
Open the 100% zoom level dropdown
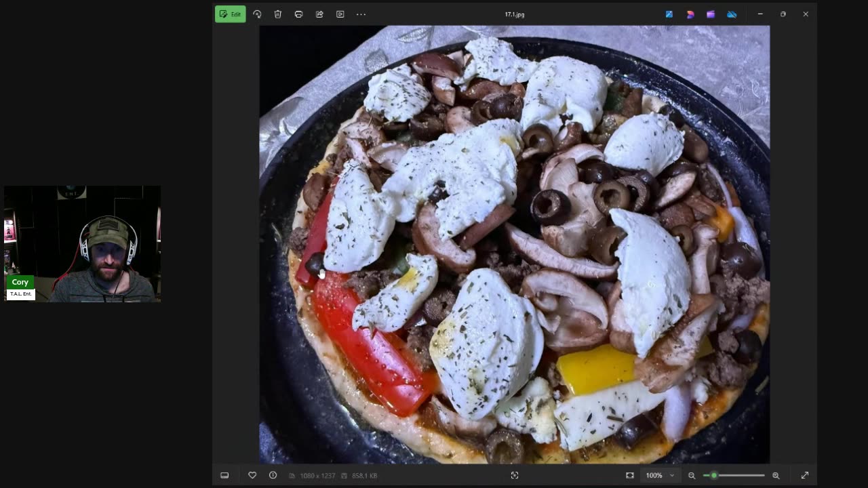tap(660, 476)
